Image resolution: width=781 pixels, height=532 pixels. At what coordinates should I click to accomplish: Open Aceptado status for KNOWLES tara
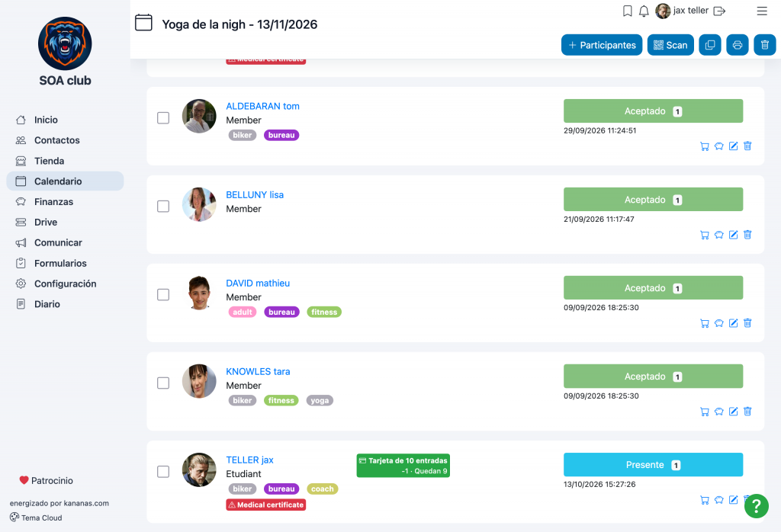653,377
